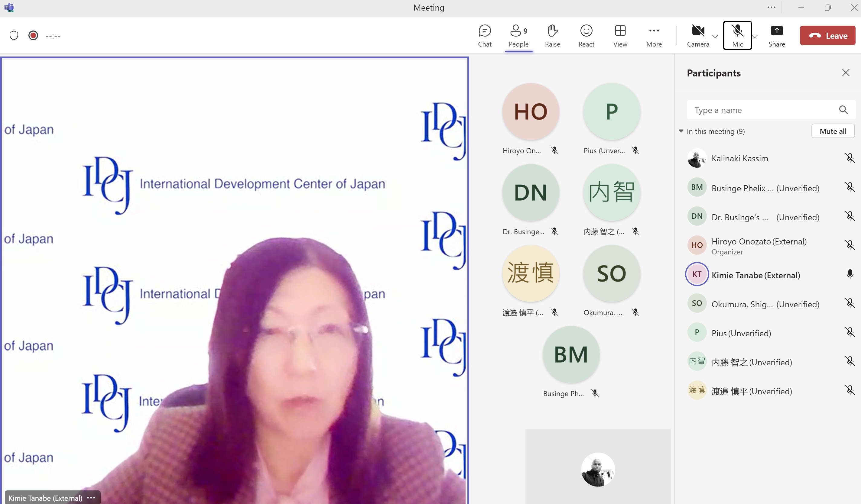This screenshot has width=861, height=504.
Task: Open the More actions menu
Action: pos(654,36)
